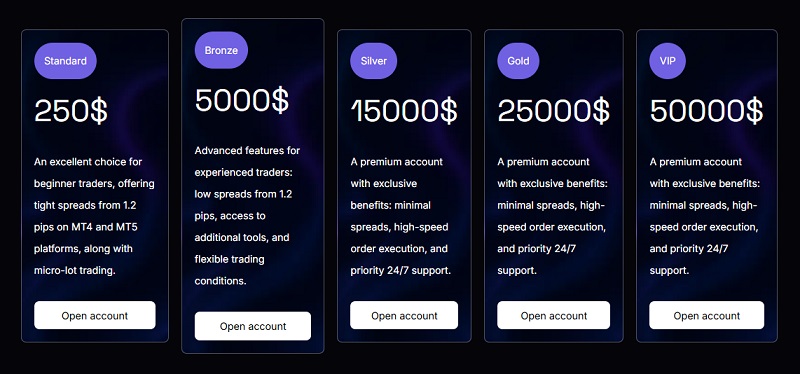Image resolution: width=800 pixels, height=374 pixels.
Task: Select the 25000$ price heading
Action: (554, 111)
